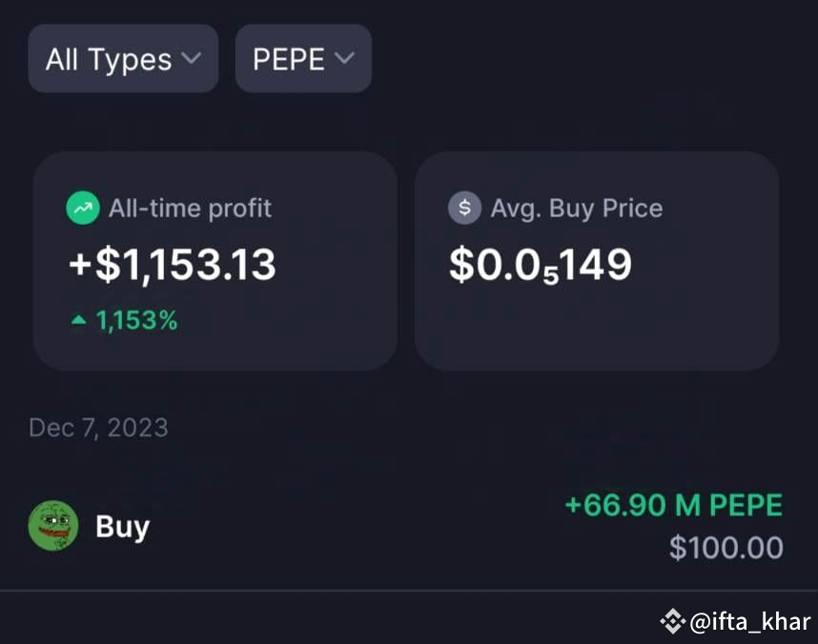Viewport: 818px width, 644px height.
Task: Click the PEPE frog coin logo
Action: pos(54,526)
